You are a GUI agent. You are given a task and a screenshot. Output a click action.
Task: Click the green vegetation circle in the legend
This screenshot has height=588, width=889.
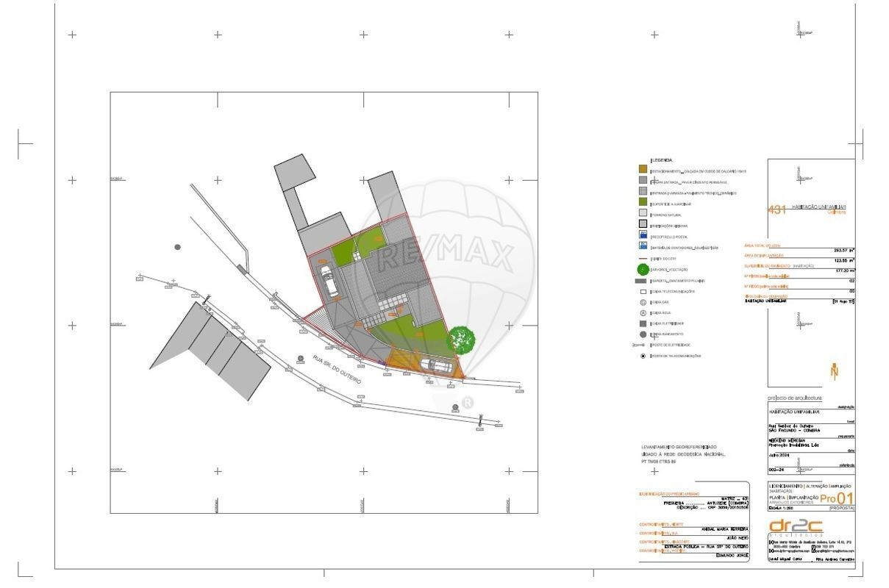pos(643,270)
